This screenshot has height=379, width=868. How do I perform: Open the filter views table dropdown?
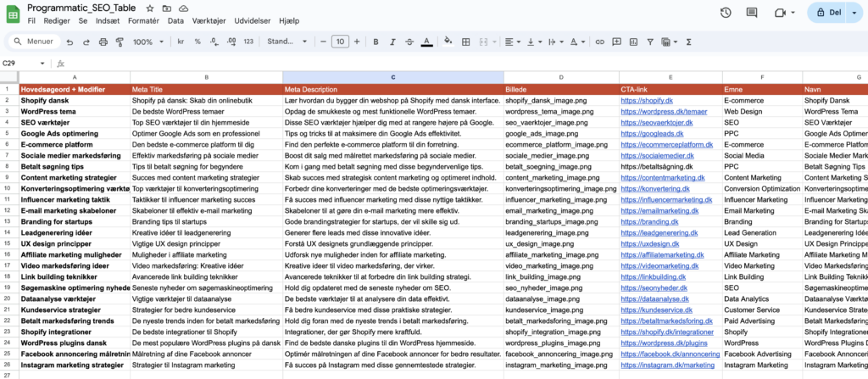(x=670, y=42)
